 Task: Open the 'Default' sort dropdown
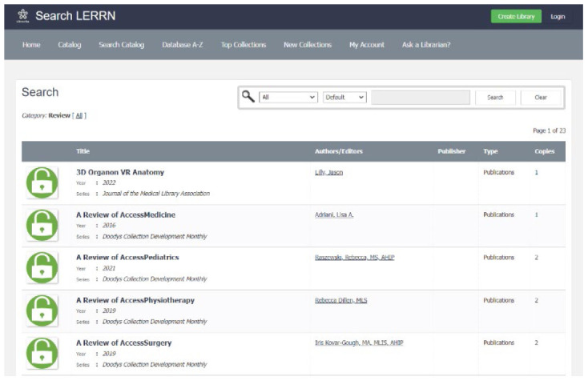click(344, 98)
